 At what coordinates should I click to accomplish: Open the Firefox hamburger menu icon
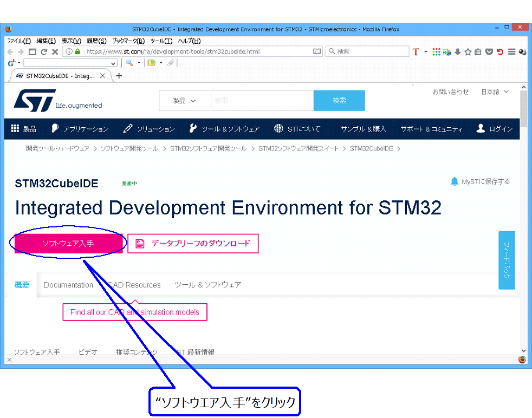(512, 51)
